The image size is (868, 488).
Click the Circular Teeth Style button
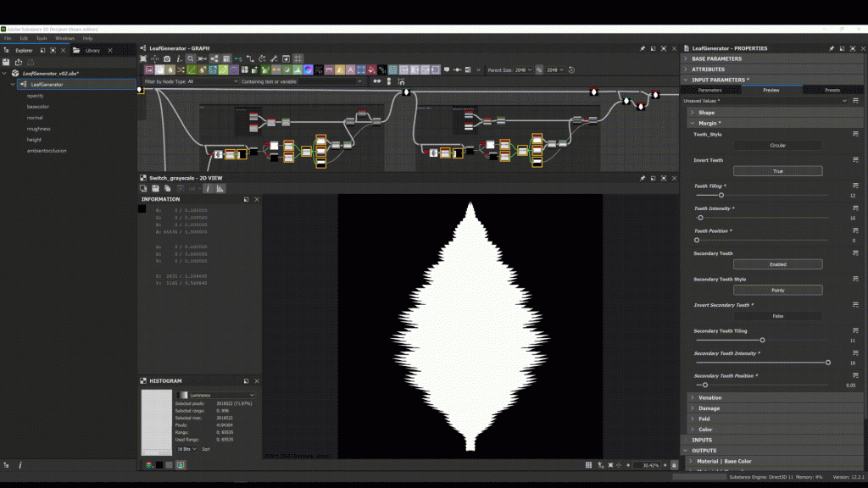tap(777, 146)
